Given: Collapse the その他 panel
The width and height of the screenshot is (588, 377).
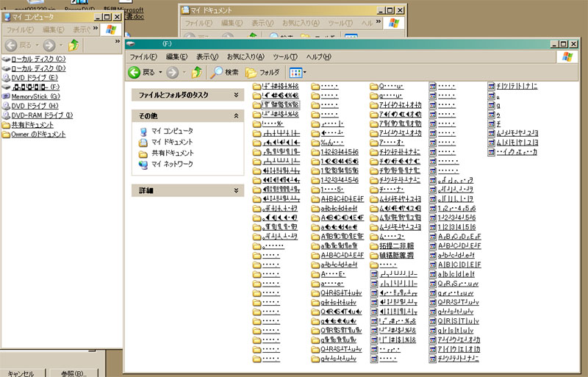Looking at the screenshot, I should click(236, 116).
